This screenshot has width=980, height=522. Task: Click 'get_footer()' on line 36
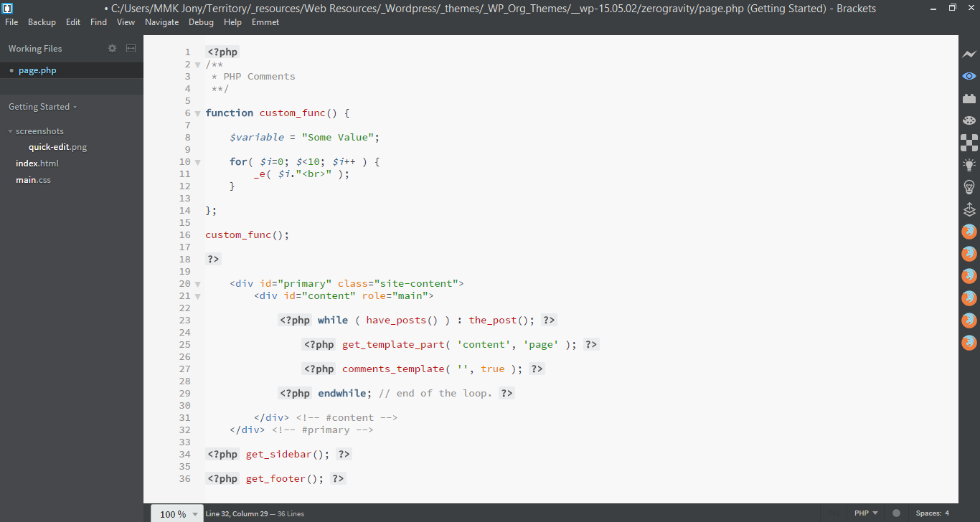tap(282, 478)
